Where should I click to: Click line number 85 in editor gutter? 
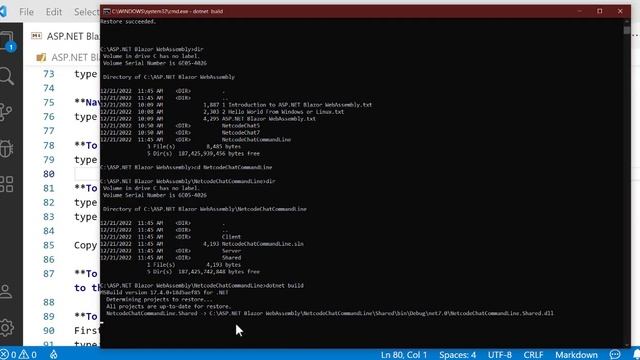[x=49, y=245]
